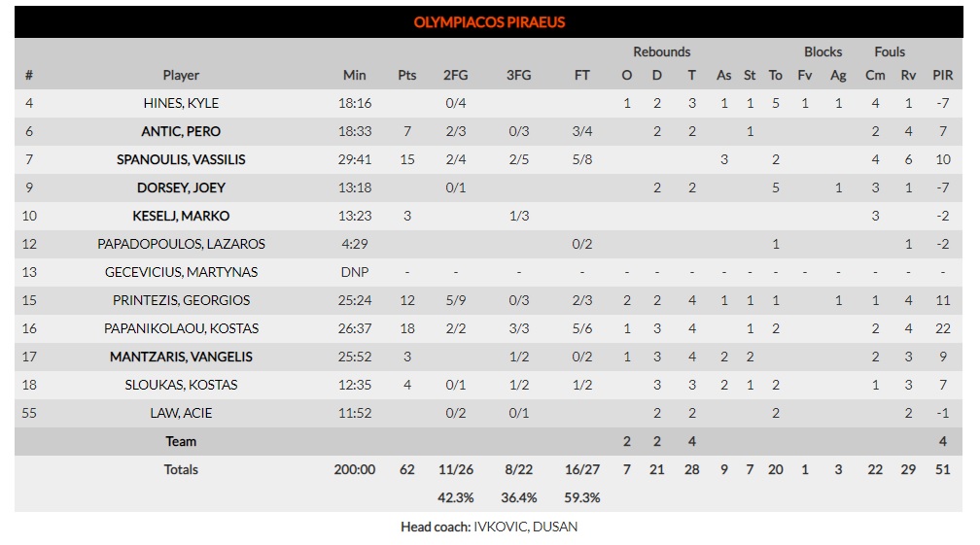Click the Fouls group header

coord(890,51)
